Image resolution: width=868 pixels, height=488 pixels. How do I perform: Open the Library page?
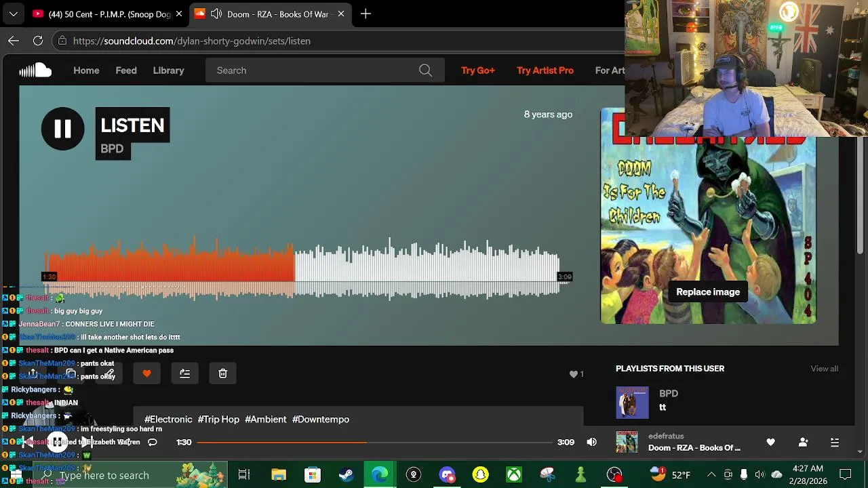(x=168, y=70)
